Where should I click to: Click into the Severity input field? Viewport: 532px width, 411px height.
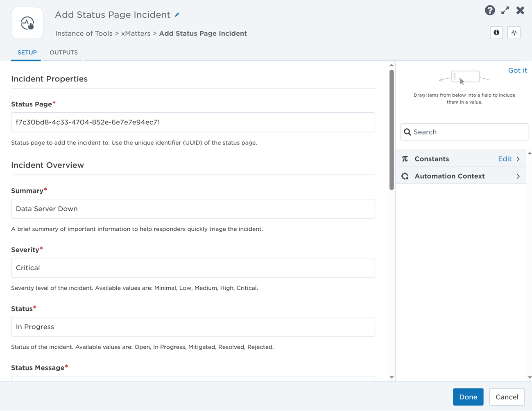pyautogui.click(x=193, y=268)
